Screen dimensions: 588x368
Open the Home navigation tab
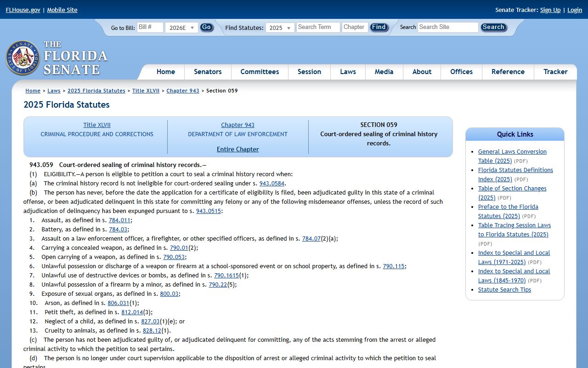166,72
